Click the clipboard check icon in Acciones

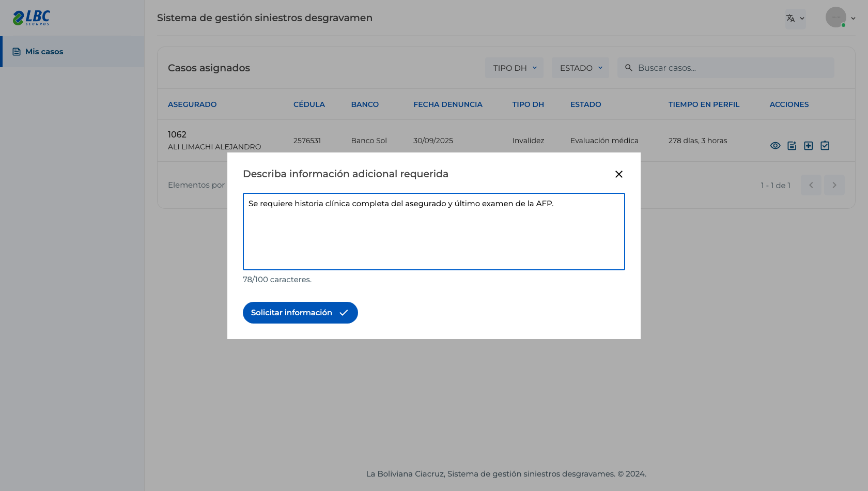click(825, 146)
